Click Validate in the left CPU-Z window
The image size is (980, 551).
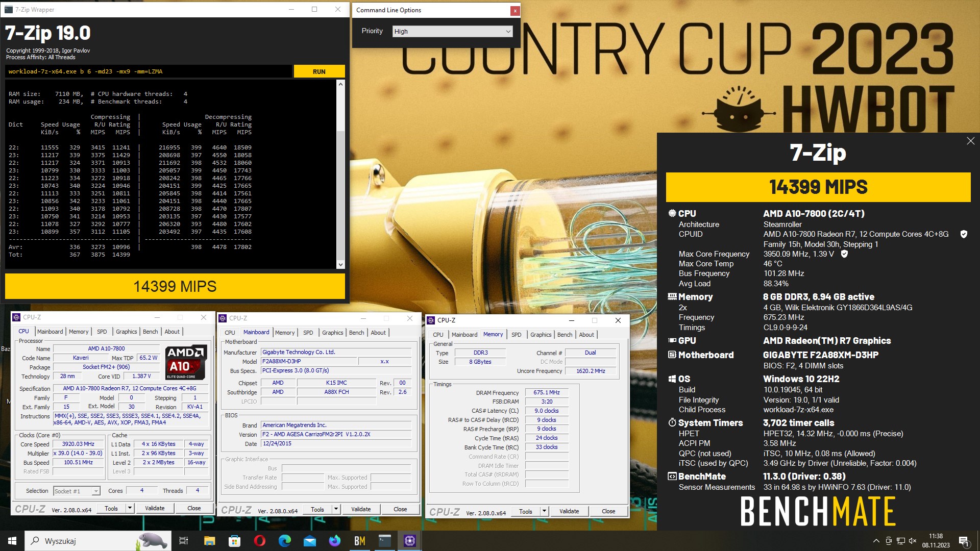tap(155, 508)
